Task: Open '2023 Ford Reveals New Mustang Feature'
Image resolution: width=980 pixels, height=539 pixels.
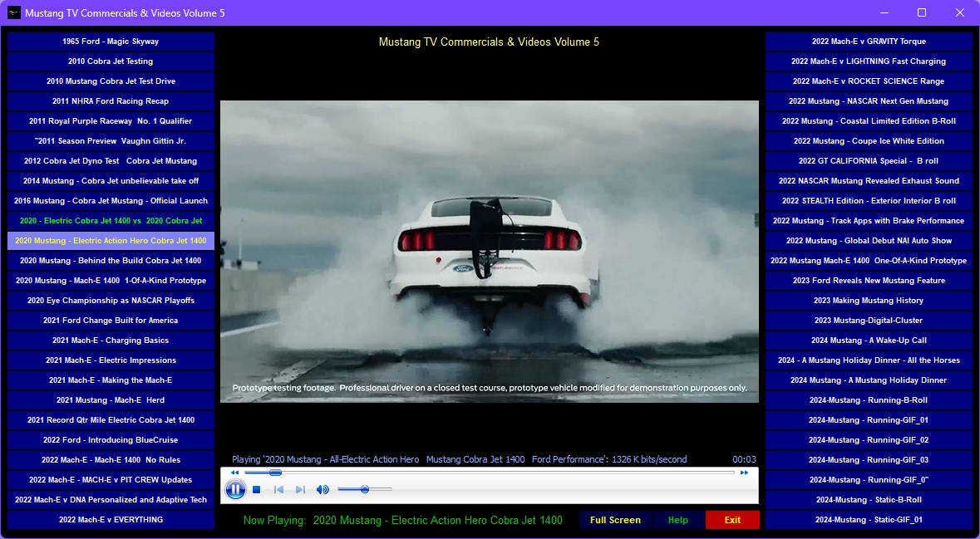Action: [869, 281]
